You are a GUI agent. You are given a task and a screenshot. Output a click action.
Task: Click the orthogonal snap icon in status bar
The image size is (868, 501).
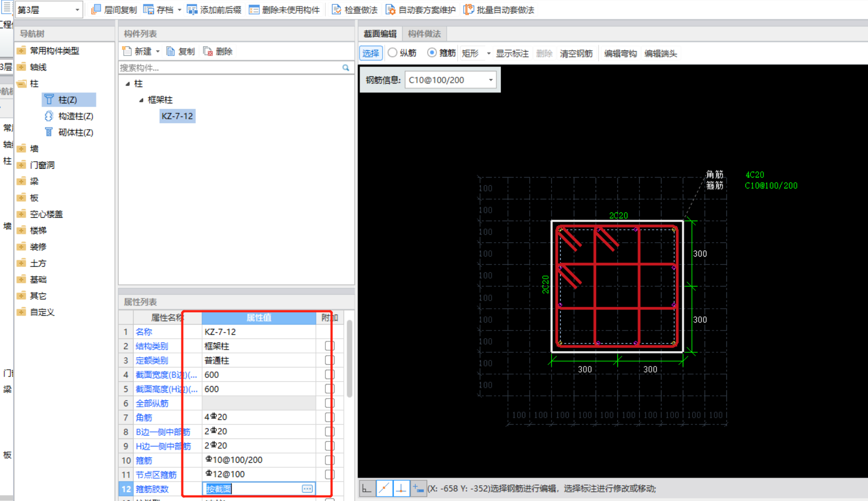[367, 488]
